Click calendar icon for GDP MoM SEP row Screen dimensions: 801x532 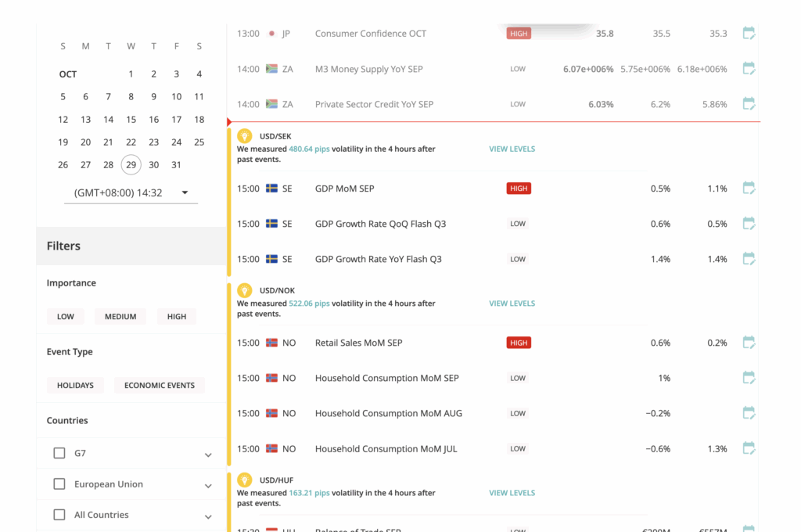(749, 189)
